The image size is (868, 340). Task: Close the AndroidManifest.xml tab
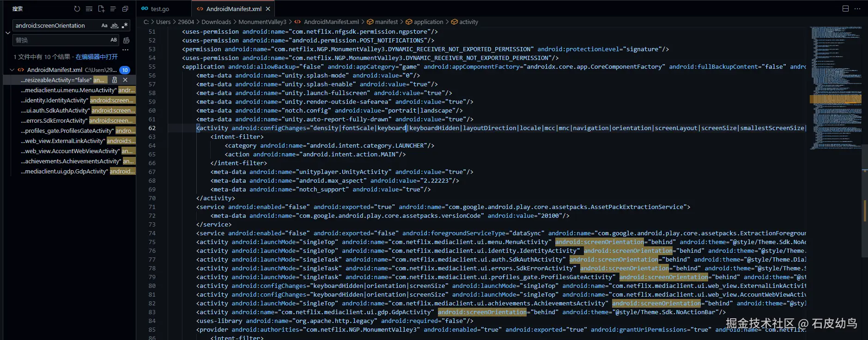268,9
